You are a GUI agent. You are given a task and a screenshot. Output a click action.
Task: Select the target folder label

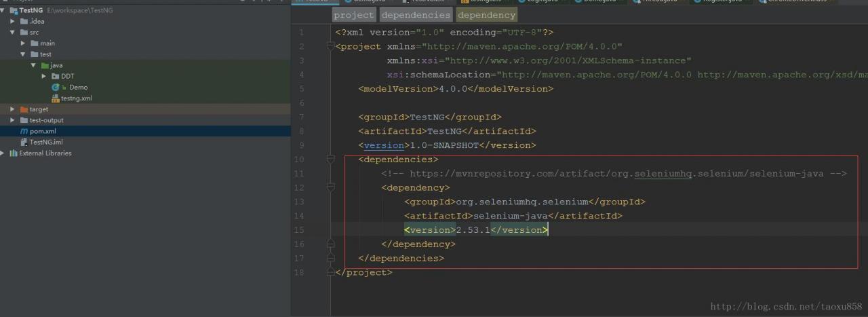(39, 109)
